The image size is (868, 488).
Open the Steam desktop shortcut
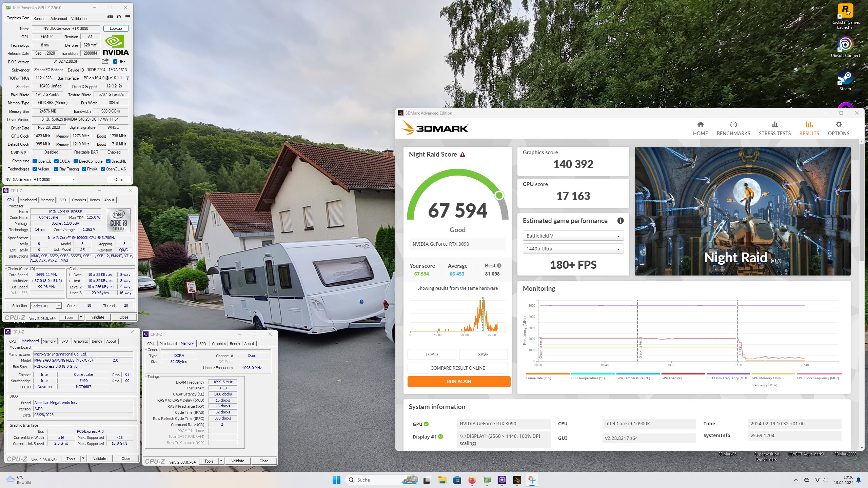click(x=845, y=80)
